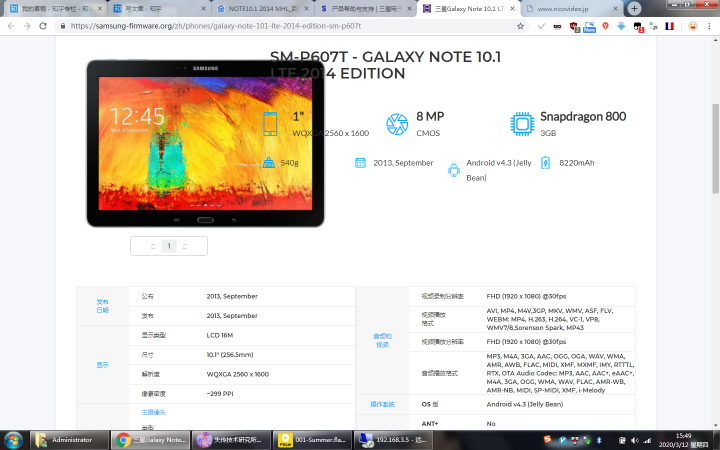Switch to the Samsung product support tab

click(x=366, y=9)
